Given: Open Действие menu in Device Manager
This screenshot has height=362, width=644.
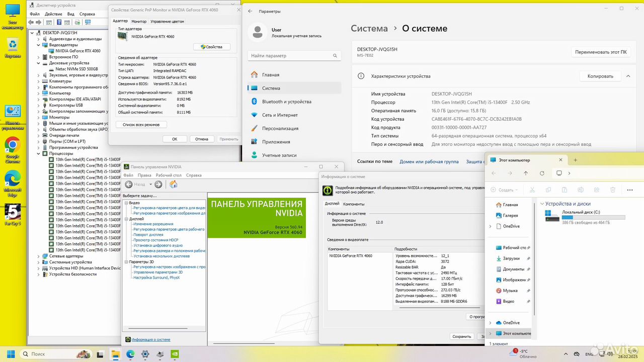Looking at the screenshot, I should 53,14.
